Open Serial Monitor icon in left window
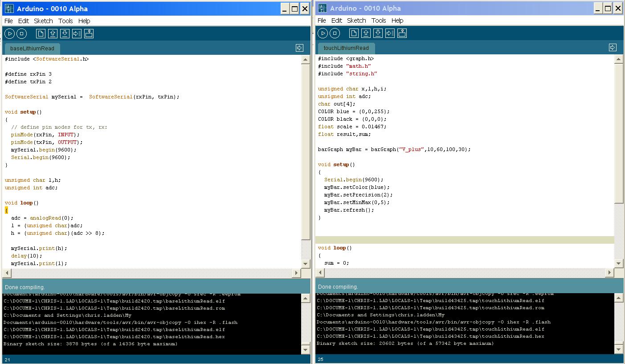 pyautogui.click(x=89, y=33)
